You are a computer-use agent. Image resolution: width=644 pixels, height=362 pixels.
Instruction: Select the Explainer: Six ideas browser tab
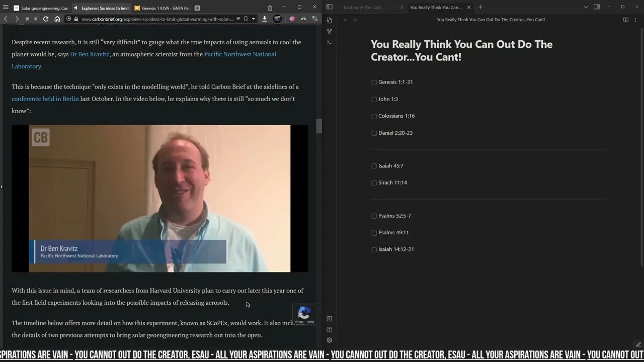(101, 8)
